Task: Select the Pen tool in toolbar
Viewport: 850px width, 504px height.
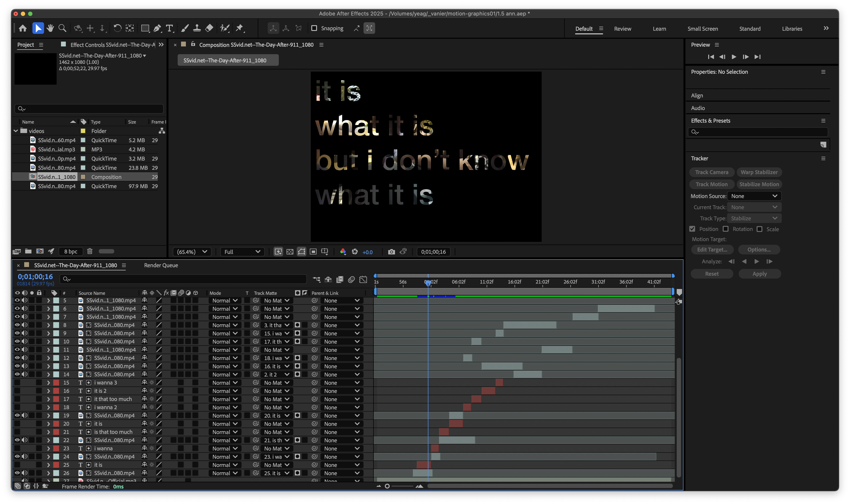Action: pos(157,28)
